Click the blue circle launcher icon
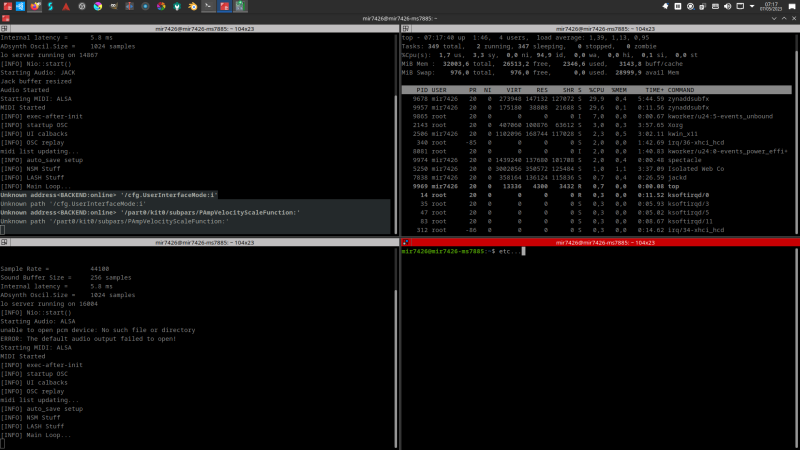 point(145,6)
